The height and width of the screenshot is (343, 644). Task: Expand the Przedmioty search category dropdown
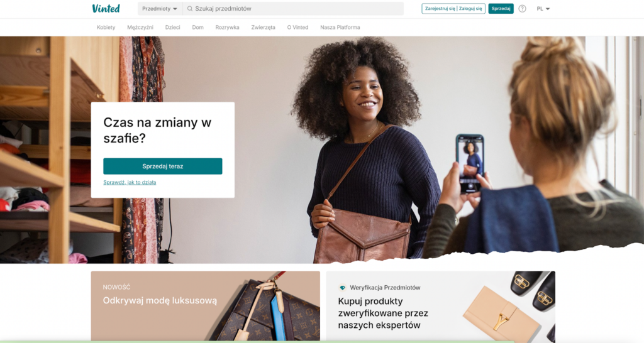tap(160, 9)
